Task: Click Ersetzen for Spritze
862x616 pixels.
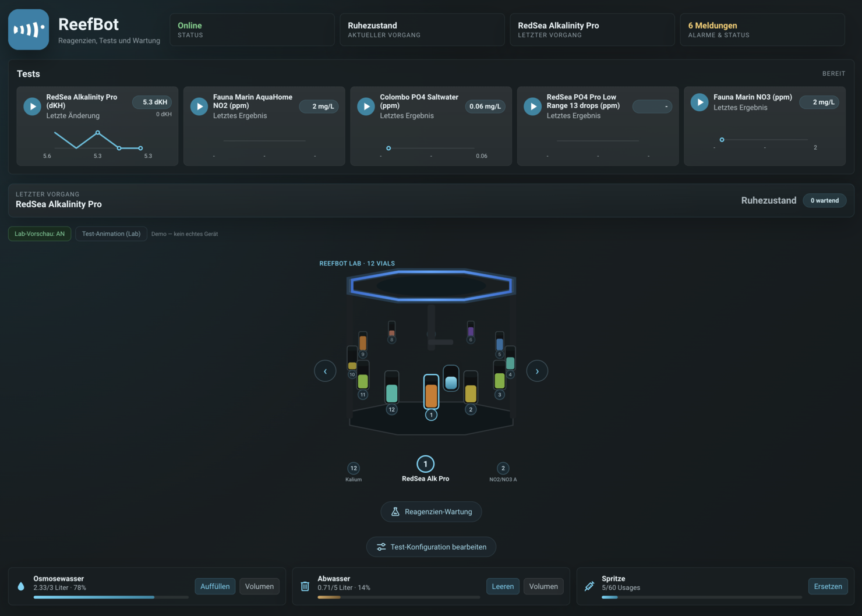Action: pos(828,586)
